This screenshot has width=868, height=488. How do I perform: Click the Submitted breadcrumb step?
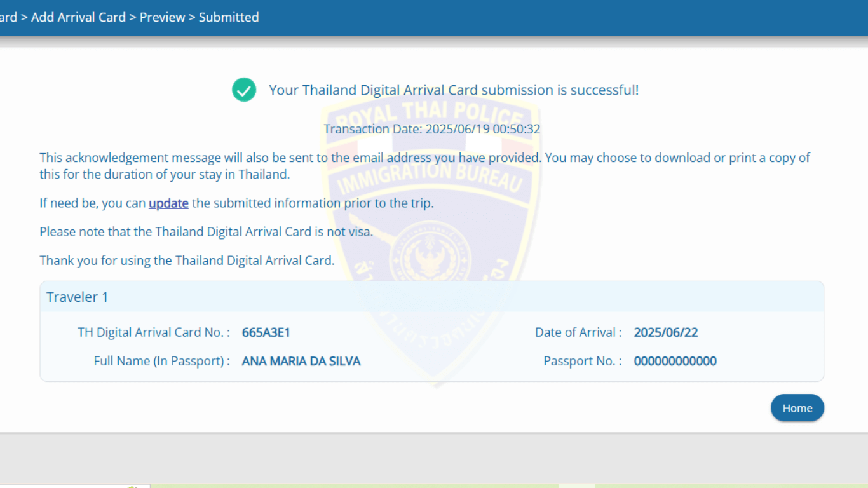[x=229, y=17]
